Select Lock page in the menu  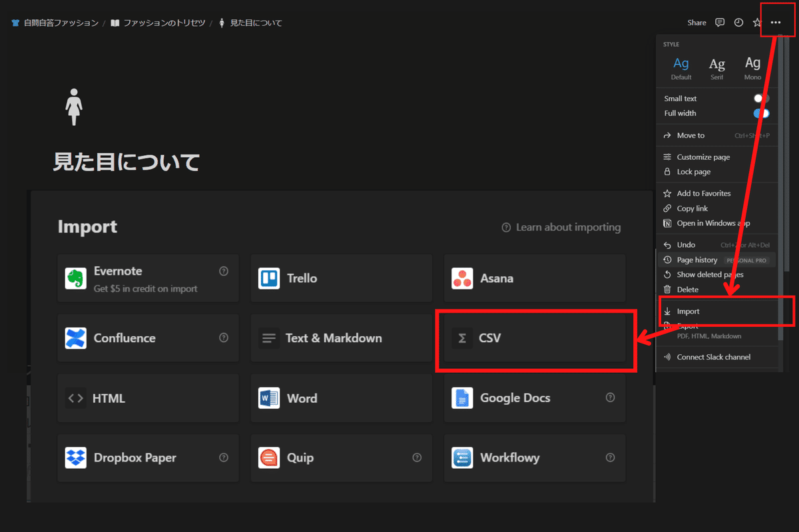point(717,172)
